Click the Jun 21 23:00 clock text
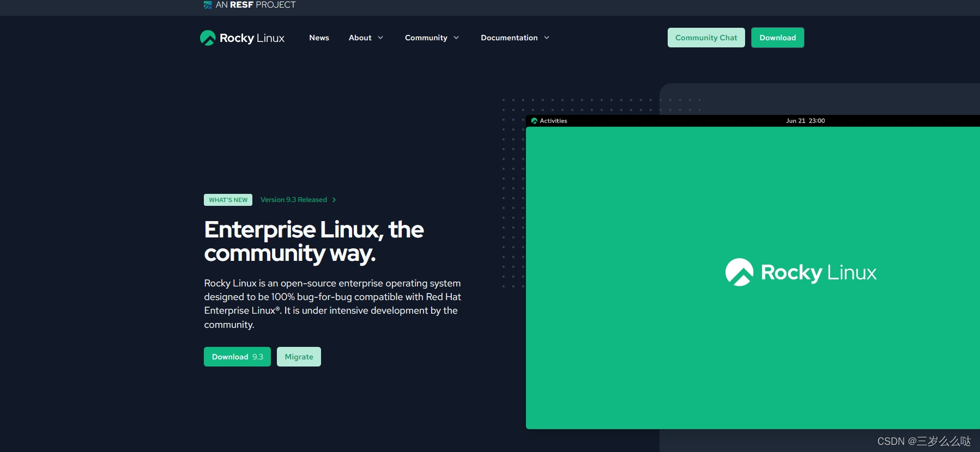This screenshot has height=452, width=980. click(x=806, y=121)
